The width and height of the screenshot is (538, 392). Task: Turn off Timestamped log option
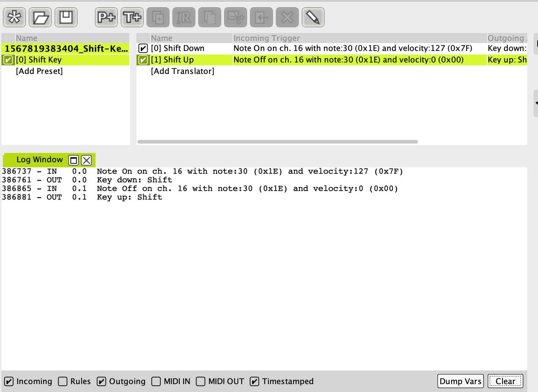[x=254, y=381]
